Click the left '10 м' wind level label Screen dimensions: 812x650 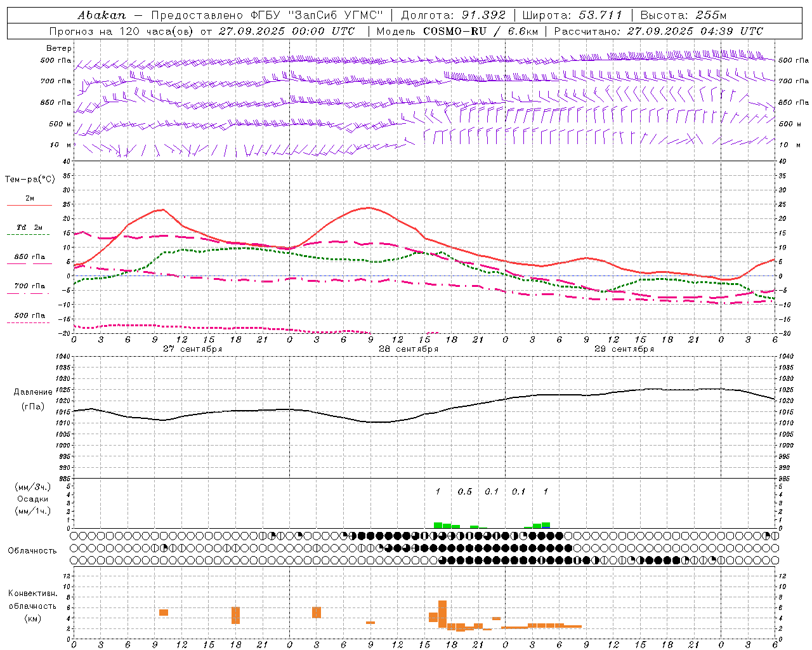click(x=61, y=145)
